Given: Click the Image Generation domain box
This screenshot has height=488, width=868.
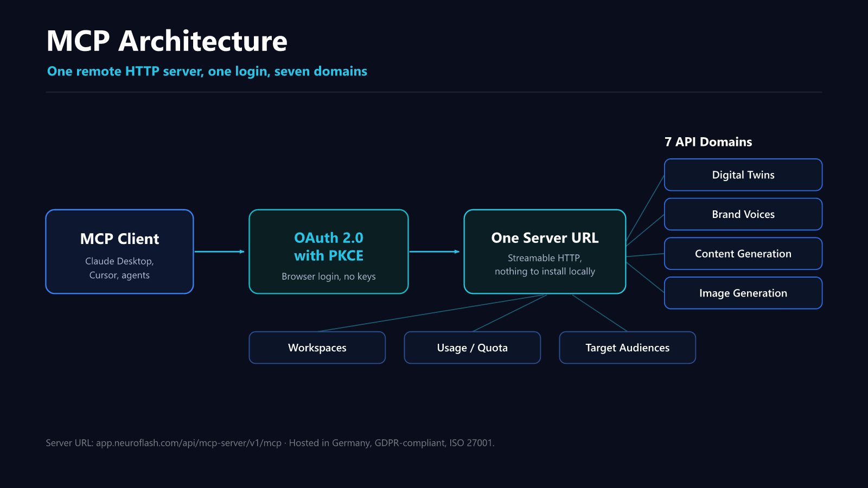Looking at the screenshot, I should click(743, 293).
